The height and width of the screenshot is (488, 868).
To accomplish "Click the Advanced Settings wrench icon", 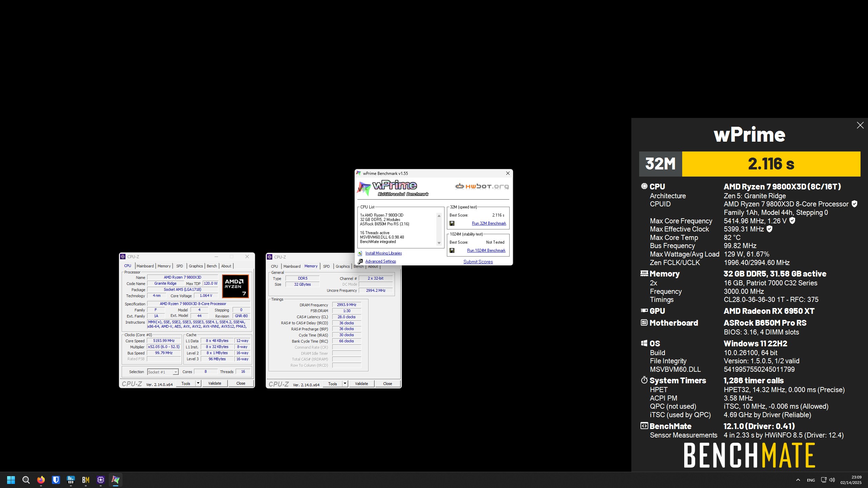I will click(x=360, y=261).
